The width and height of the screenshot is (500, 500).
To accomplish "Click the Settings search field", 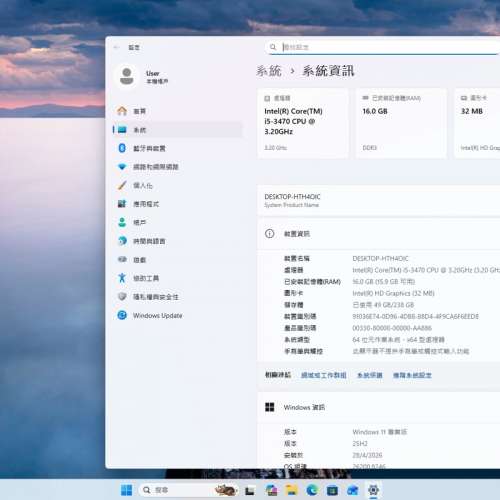I will pyautogui.click(x=383, y=47).
